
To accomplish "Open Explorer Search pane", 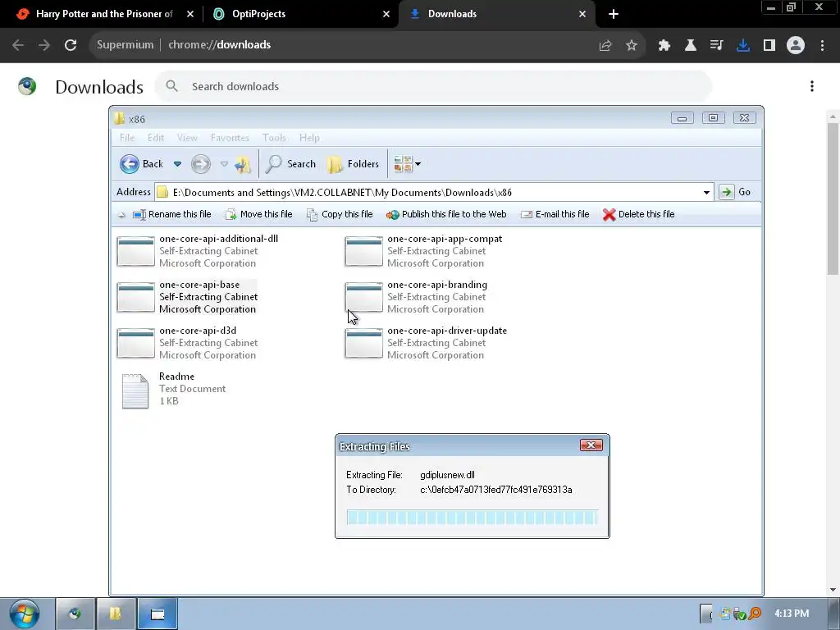I will 290,164.
